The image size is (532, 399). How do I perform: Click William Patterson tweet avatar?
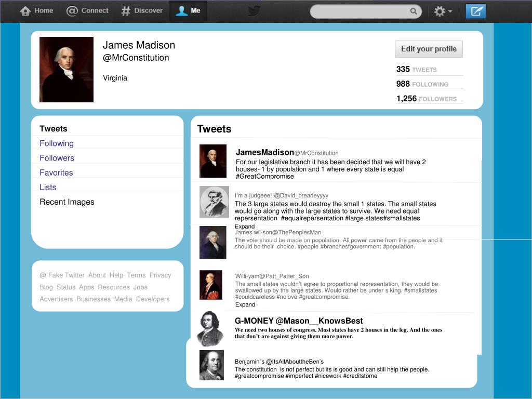211,285
